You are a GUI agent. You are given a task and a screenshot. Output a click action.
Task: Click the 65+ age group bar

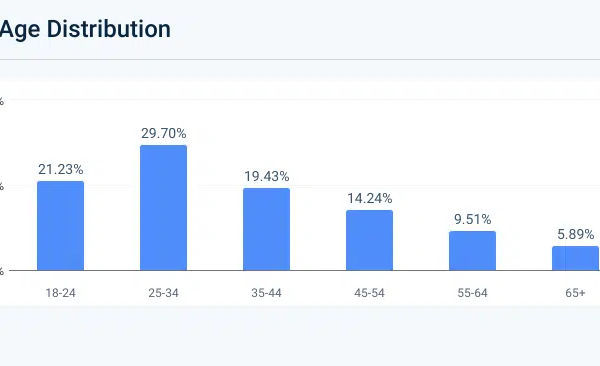(x=575, y=258)
